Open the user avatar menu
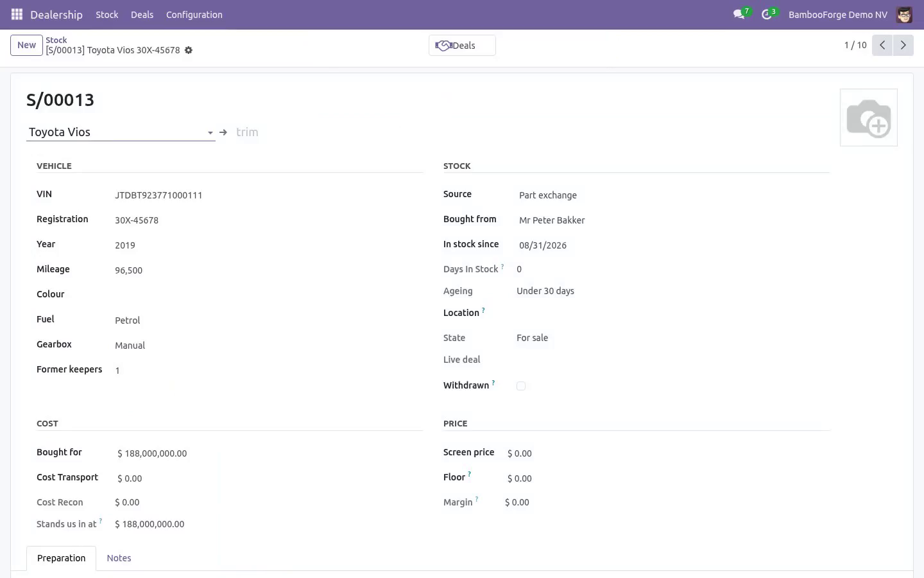This screenshot has width=924, height=578. tap(904, 14)
